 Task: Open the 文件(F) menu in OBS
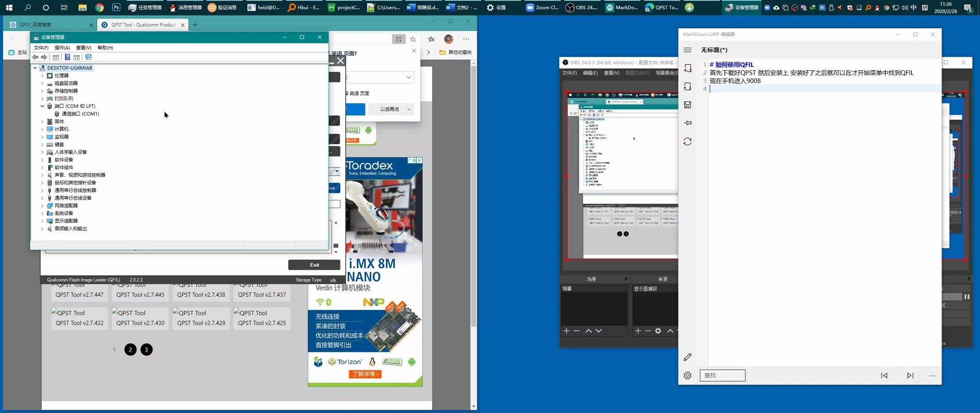coord(569,73)
